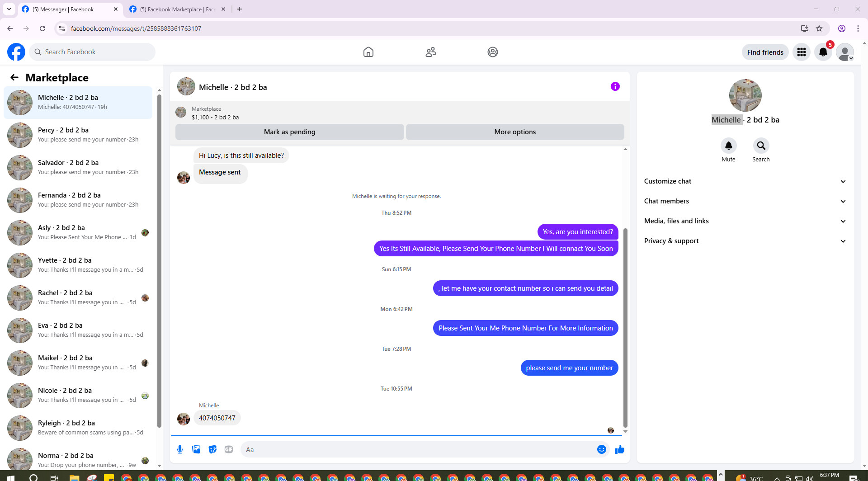Close the Messenger browser tab
This screenshot has width=868, height=481.
[116, 9]
